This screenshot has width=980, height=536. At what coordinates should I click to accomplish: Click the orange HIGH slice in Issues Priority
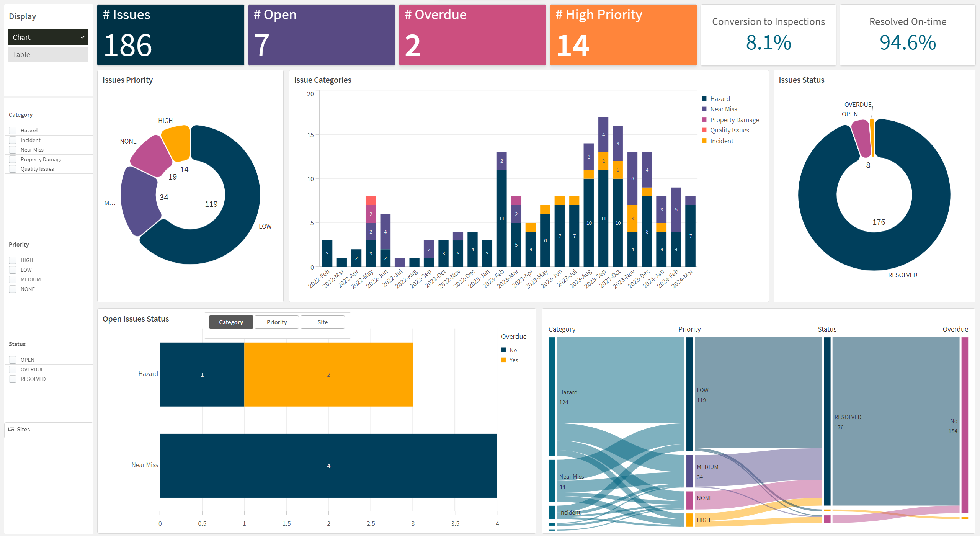177,142
